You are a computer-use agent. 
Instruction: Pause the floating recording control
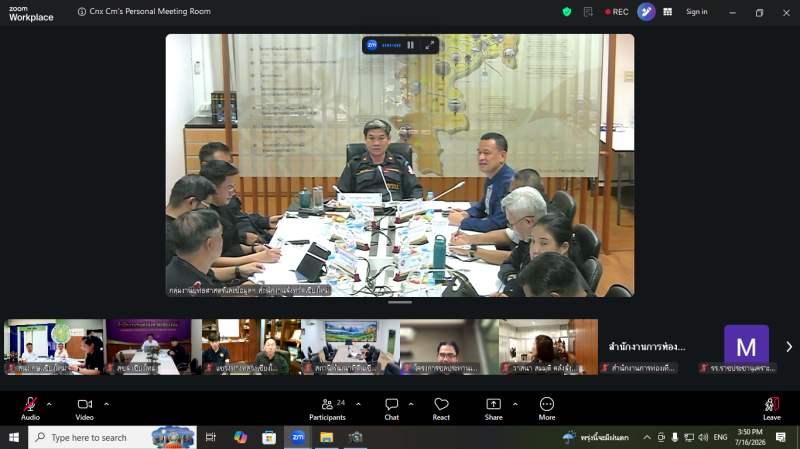pos(410,45)
